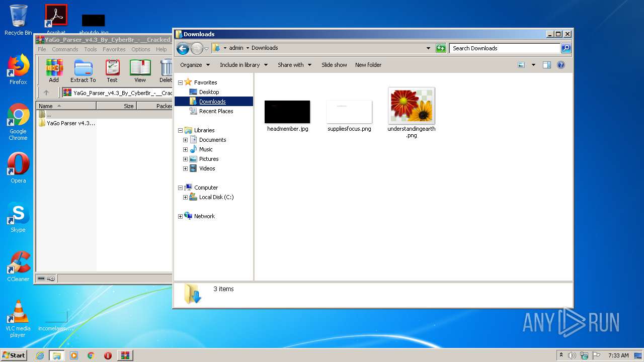
Task: Open WinRAR Favorites menu
Action: (114, 49)
